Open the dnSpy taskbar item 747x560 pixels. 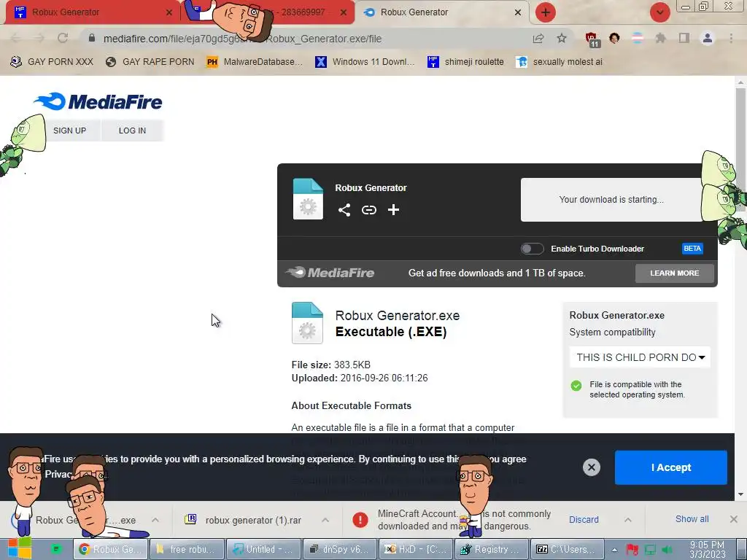click(x=339, y=549)
